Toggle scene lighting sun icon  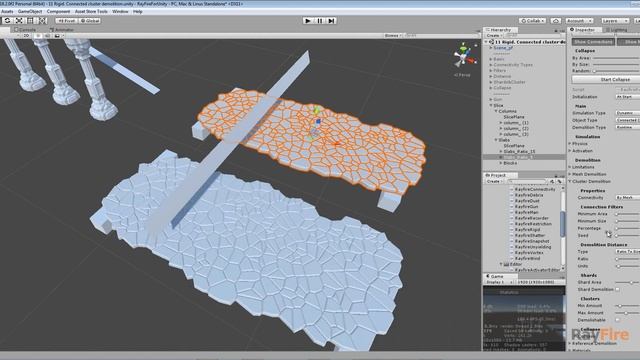point(38,36)
